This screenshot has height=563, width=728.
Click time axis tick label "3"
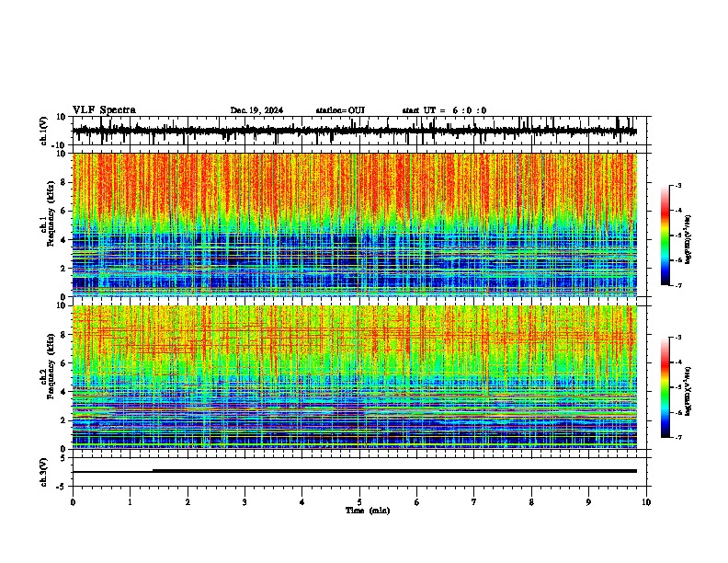click(x=245, y=502)
